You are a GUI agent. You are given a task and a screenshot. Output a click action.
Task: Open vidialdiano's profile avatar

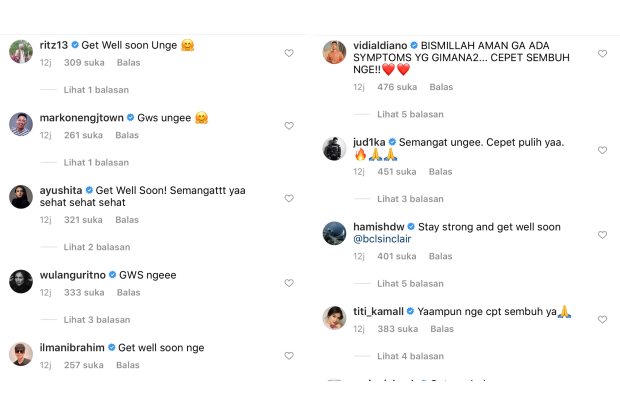334,52
